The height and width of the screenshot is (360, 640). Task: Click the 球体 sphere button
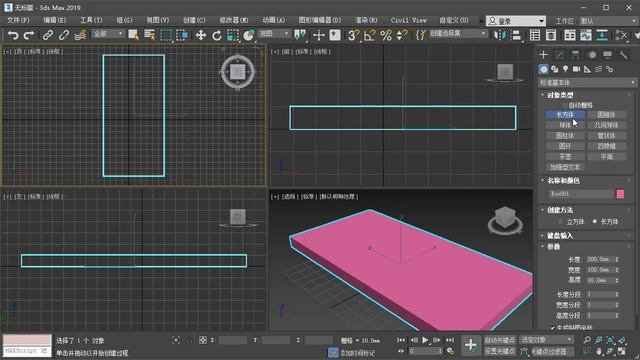coord(565,125)
